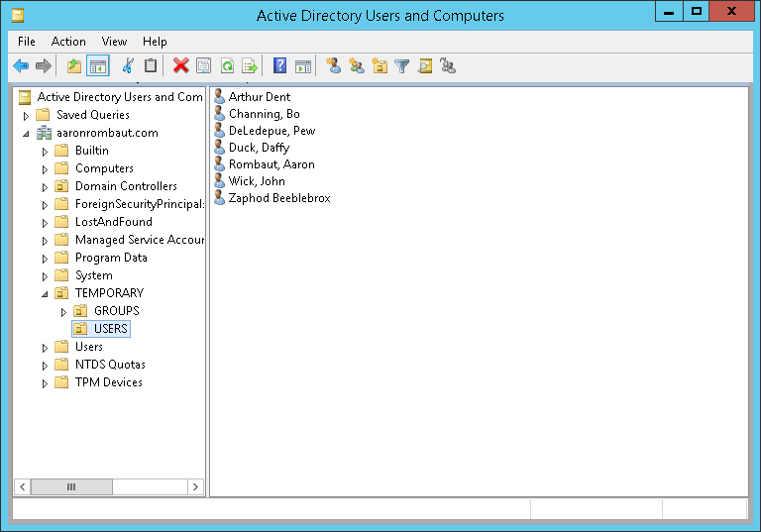
Task: Click the tree pane scroll-right arrow
Action: (x=195, y=486)
